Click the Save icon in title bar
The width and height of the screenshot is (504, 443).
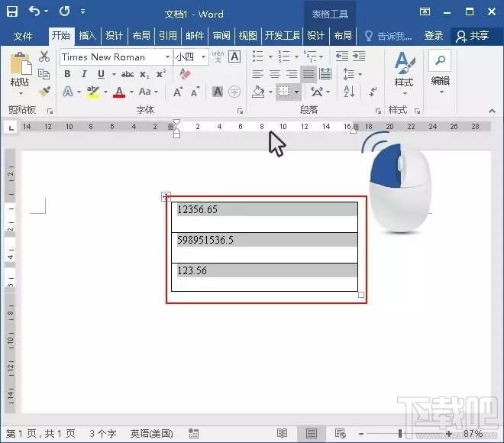click(12, 12)
